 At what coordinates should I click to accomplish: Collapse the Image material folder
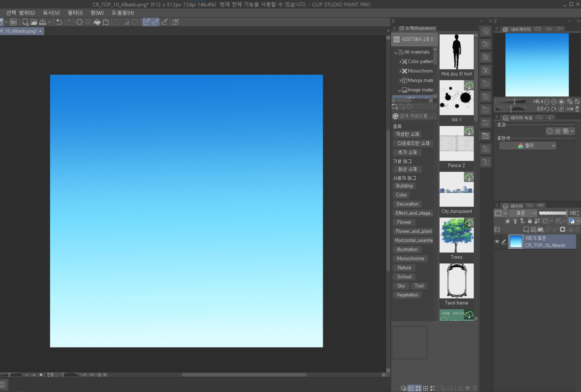tap(399, 90)
